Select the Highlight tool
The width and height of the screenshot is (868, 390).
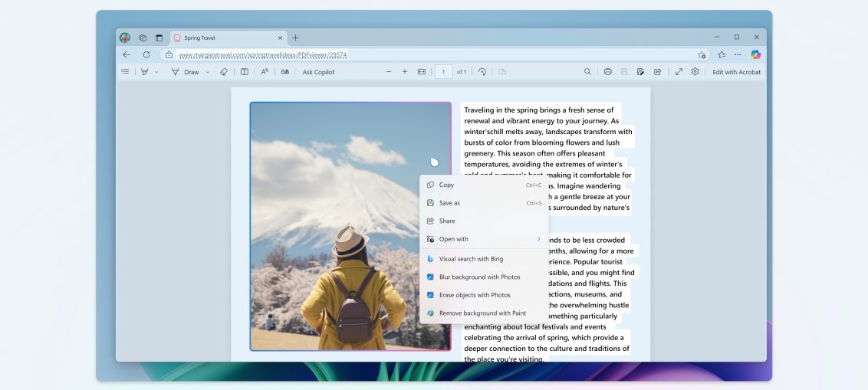click(x=144, y=72)
